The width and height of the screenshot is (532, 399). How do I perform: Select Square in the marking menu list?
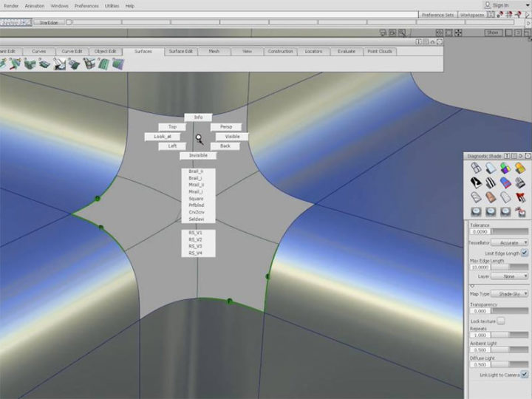coord(196,199)
